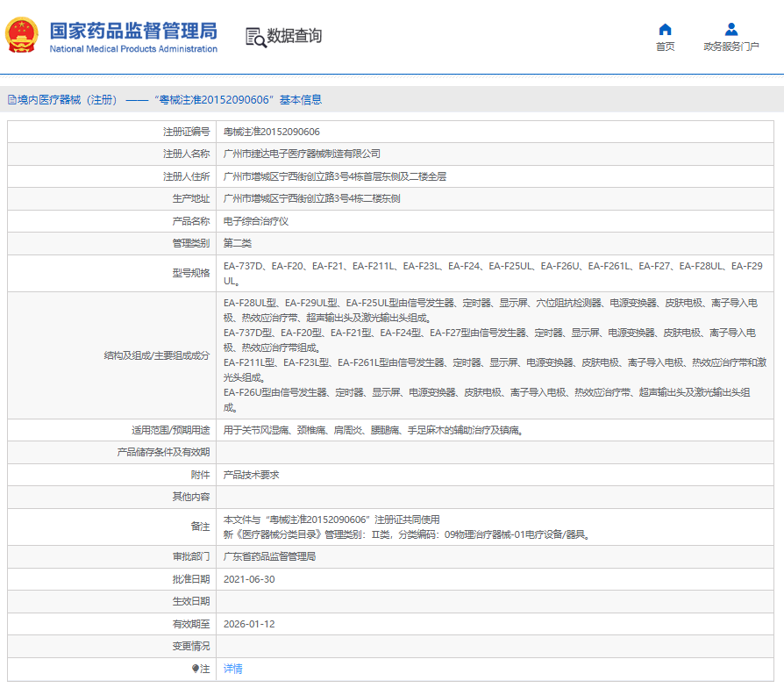Open the 详情 link in the last row
The width and height of the screenshot is (784, 688).
232,669
